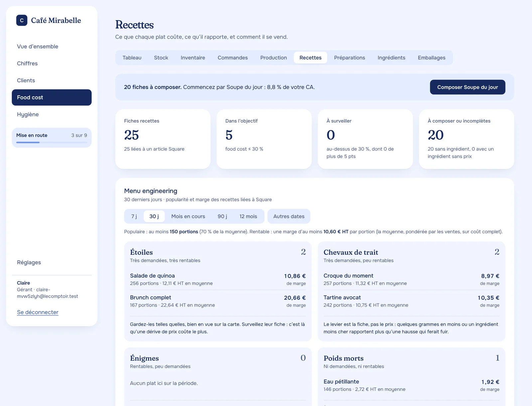
Task: Open the Clients section
Action: click(52, 80)
